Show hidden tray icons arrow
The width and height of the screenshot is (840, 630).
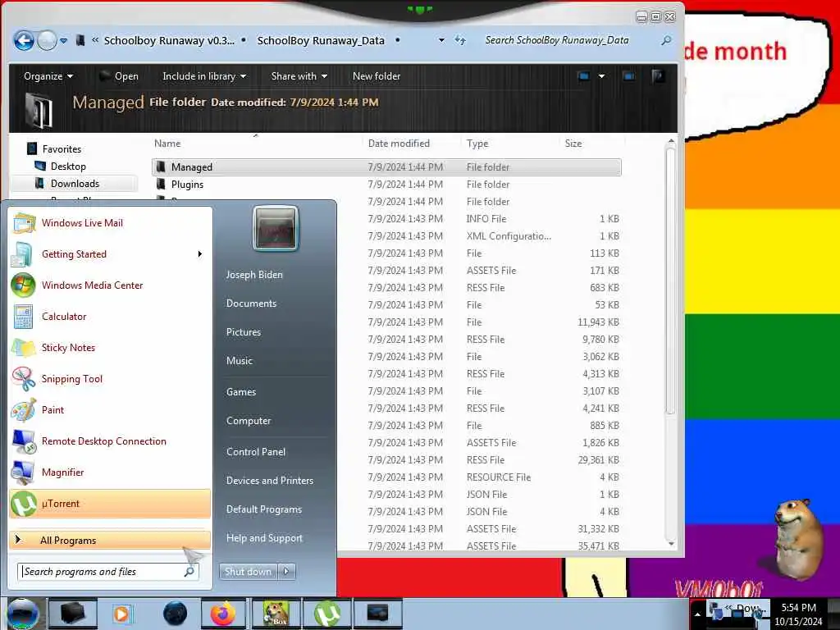tap(697, 614)
